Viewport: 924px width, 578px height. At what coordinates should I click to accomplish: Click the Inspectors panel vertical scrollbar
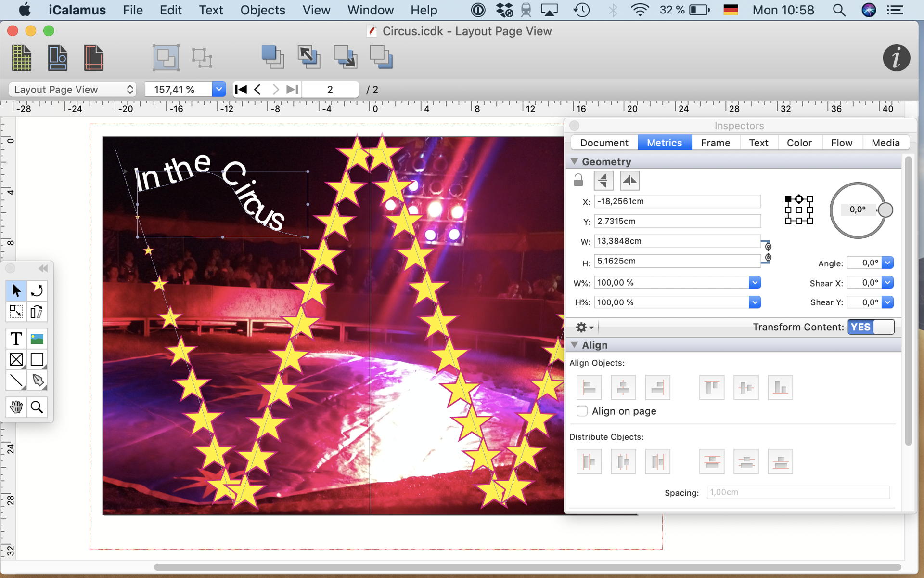tap(909, 301)
